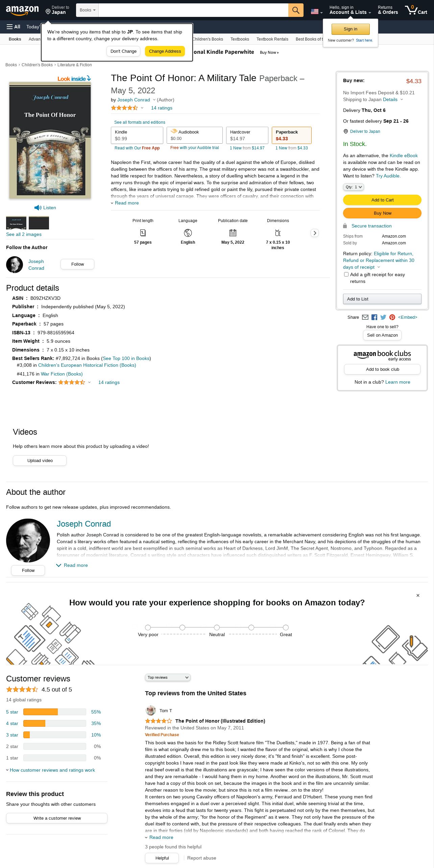Share on Twitter icon
Viewport: 434px width, 868px height.
pos(383,317)
